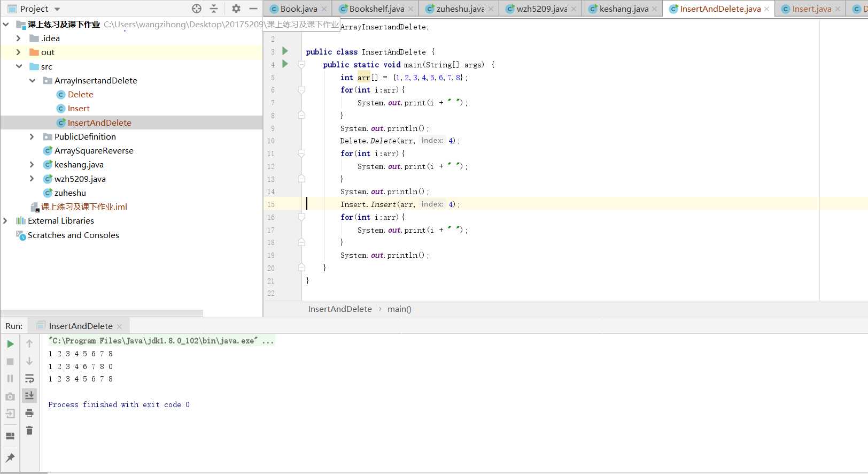868x474 pixels.
Task: Close the InsertAndDelete run tab
Action: [119, 326]
